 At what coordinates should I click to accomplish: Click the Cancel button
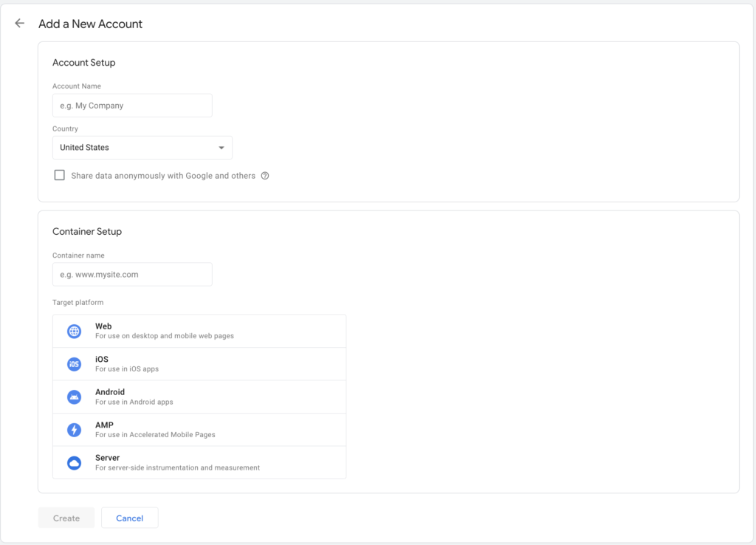pyautogui.click(x=129, y=518)
